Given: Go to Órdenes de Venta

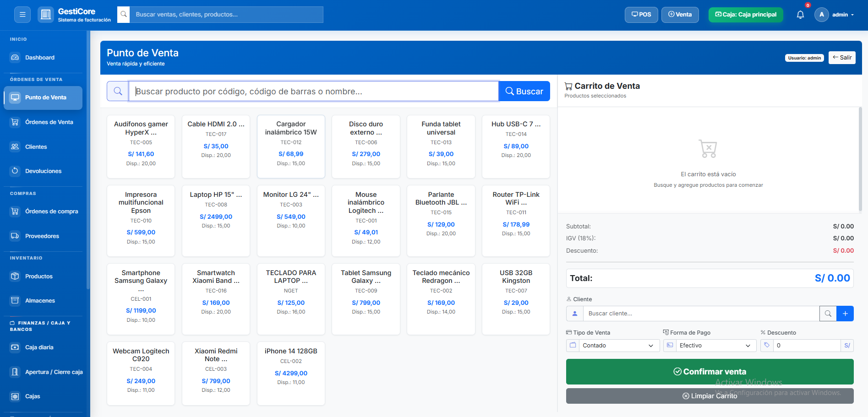Looking at the screenshot, I should (x=43, y=122).
